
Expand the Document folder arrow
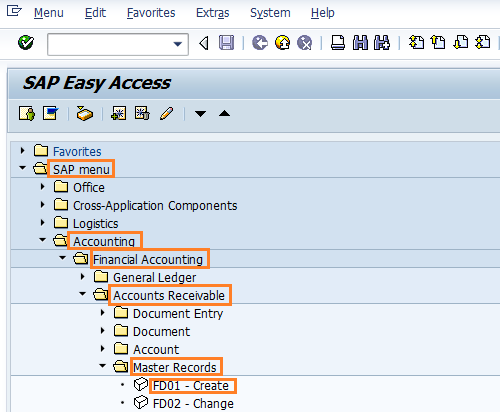click(x=103, y=331)
